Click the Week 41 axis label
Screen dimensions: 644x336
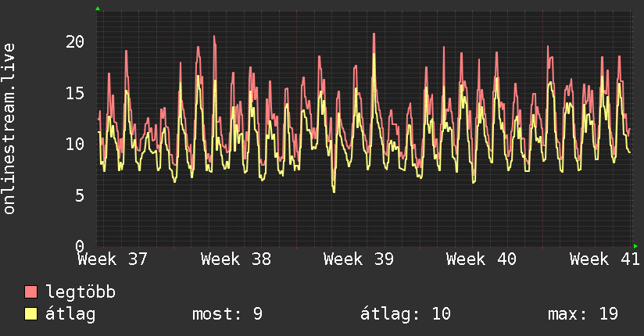[x=605, y=259]
